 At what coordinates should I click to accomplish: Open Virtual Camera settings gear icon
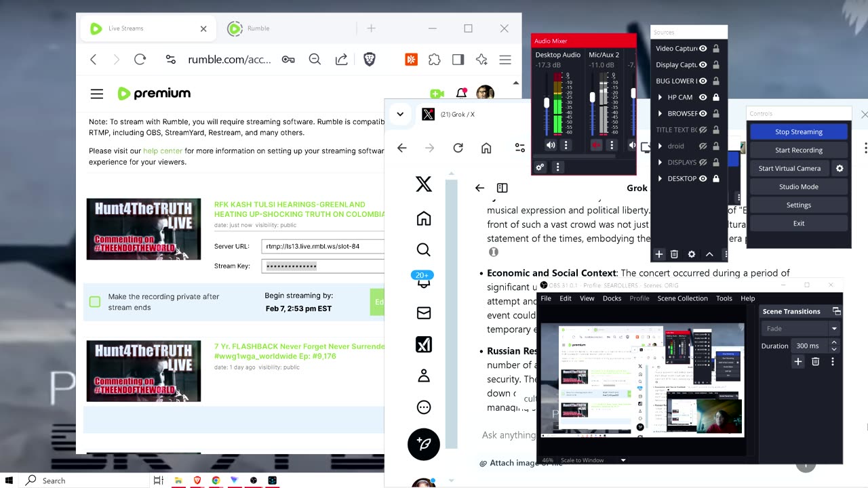tap(840, 168)
